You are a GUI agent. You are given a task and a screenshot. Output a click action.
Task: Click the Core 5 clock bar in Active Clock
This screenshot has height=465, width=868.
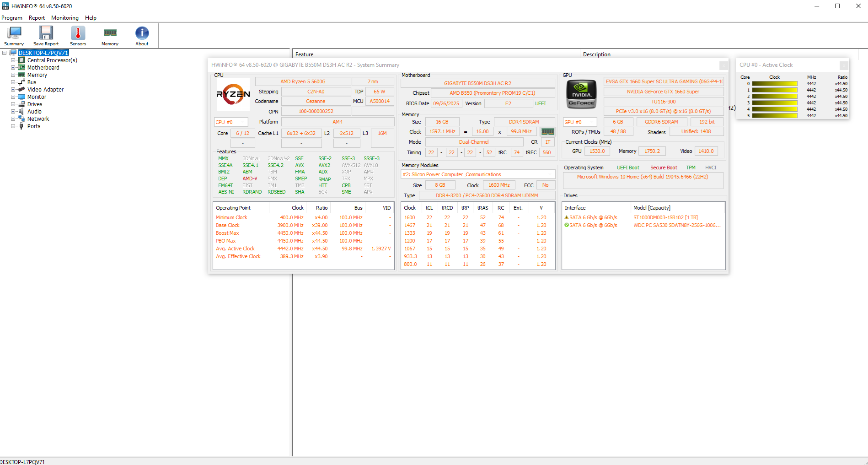point(775,116)
